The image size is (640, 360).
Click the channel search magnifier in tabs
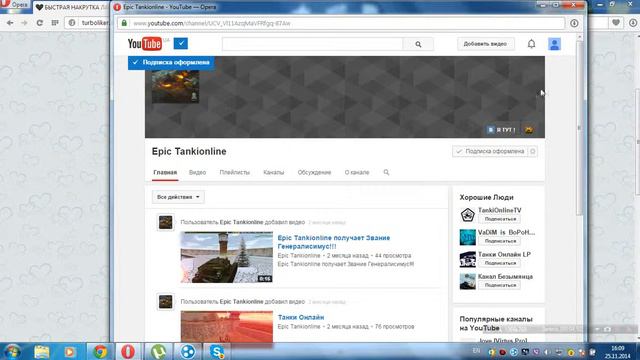pyautogui.click(x=386, y=172)
